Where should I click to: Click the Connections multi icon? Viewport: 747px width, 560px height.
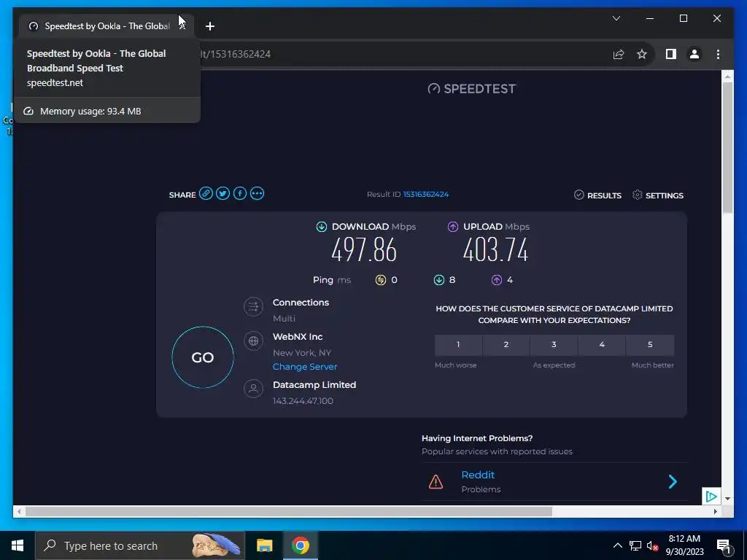coord(253,307)
